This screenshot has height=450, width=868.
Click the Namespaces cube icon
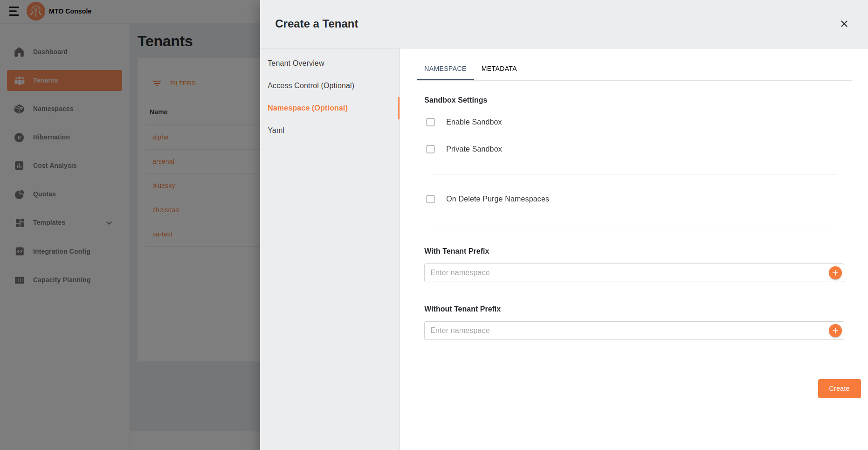19,109
